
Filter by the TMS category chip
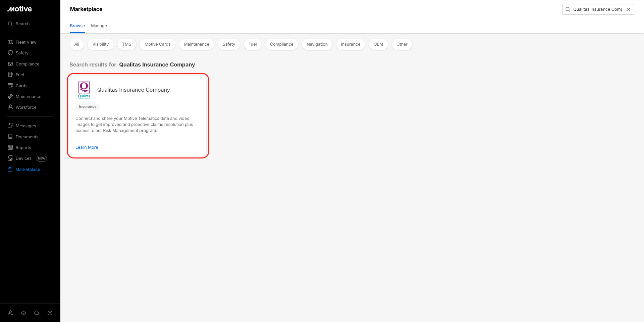[x=126, y=44]
